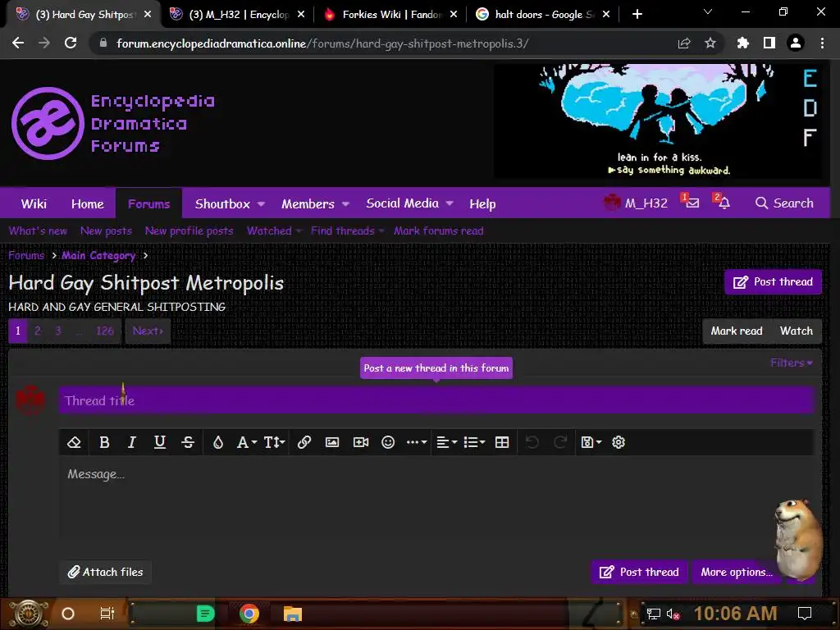Screen dimensions: 840x630
Task: Open Chrome from the taskbar
Action: [249, 614]
